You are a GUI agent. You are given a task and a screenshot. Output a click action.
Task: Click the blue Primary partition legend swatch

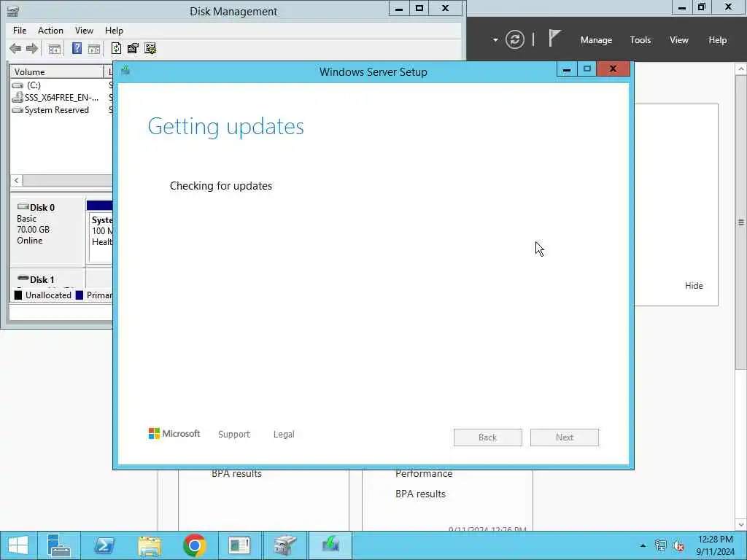tap(79, 295)
